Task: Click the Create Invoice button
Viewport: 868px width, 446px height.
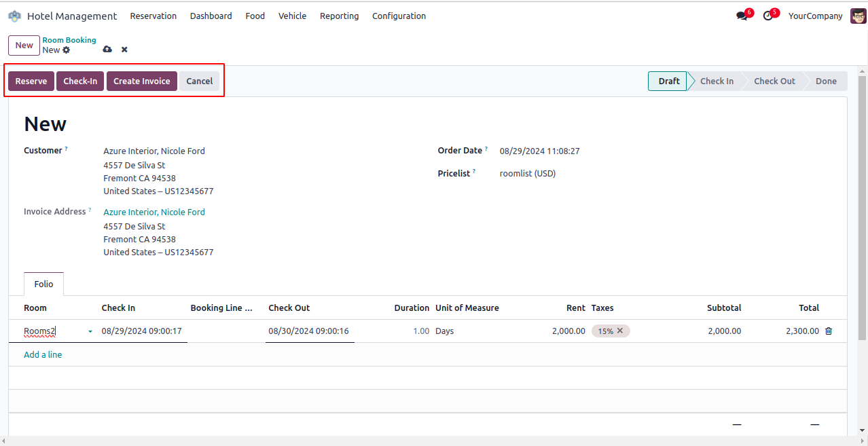Action: 141,81
